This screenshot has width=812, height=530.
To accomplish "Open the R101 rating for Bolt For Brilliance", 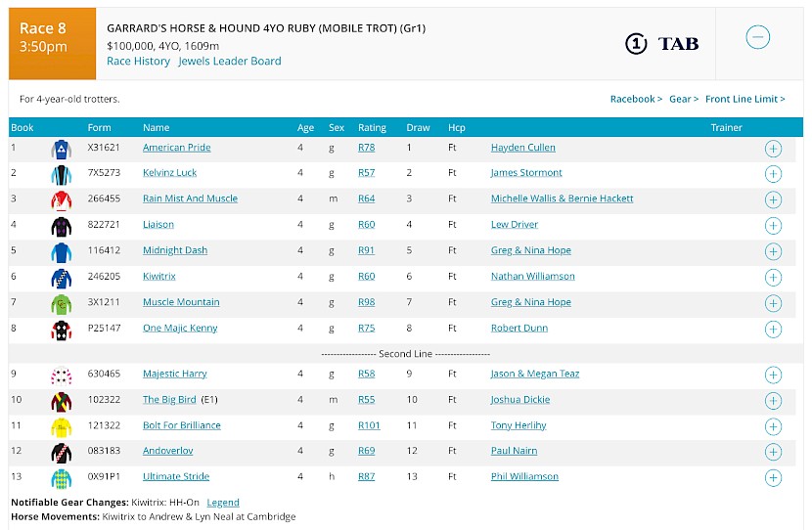I will pyautogui.click(x=369, y=425).
